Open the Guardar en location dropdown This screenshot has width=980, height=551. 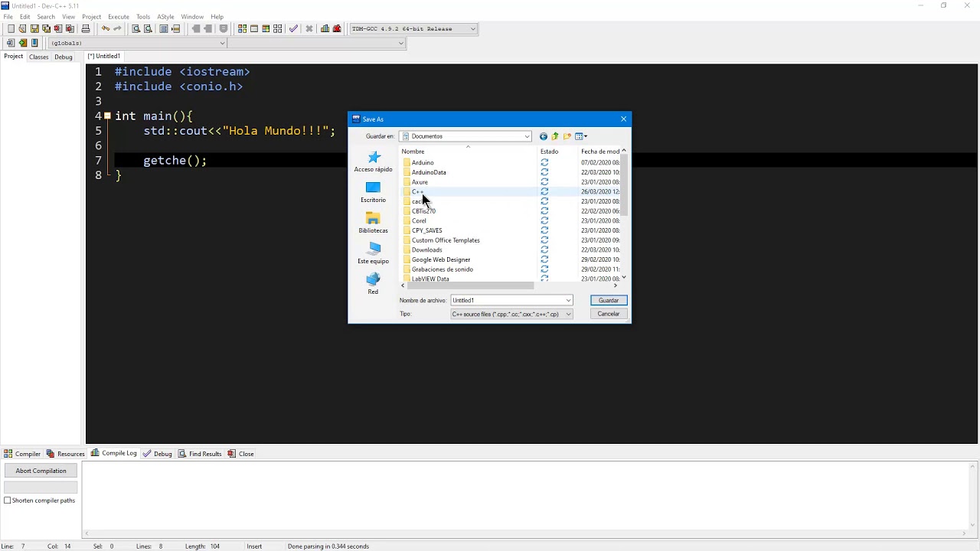click(527, 136)
